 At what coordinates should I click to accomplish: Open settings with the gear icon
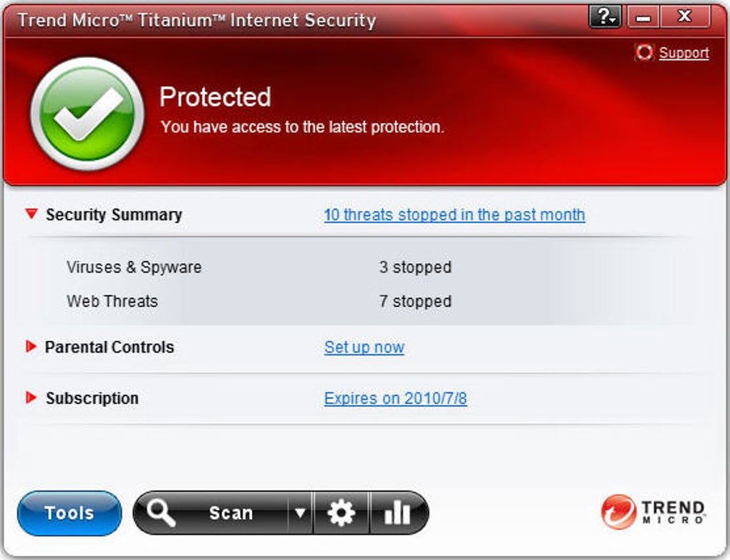pyautogui.click(x=341, y=512)
